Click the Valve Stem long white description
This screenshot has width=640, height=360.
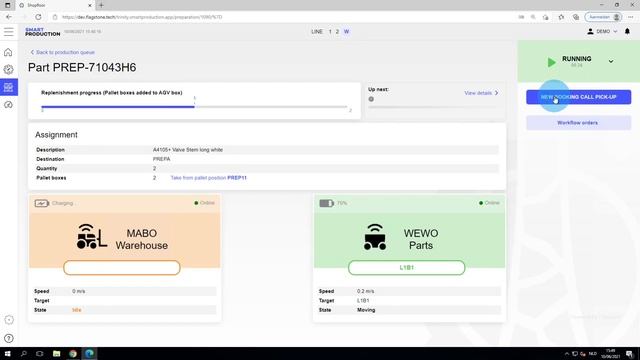[188, 150]
